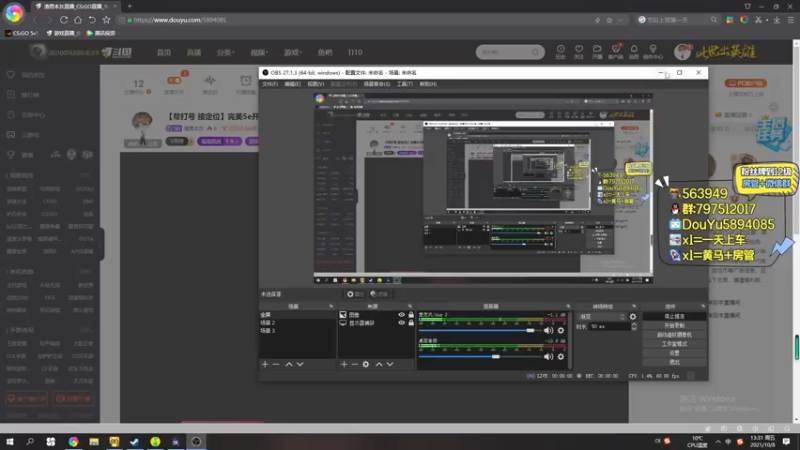Toggle visibility eye of 图像 source
Screen dimensions: 800x450
402,315
